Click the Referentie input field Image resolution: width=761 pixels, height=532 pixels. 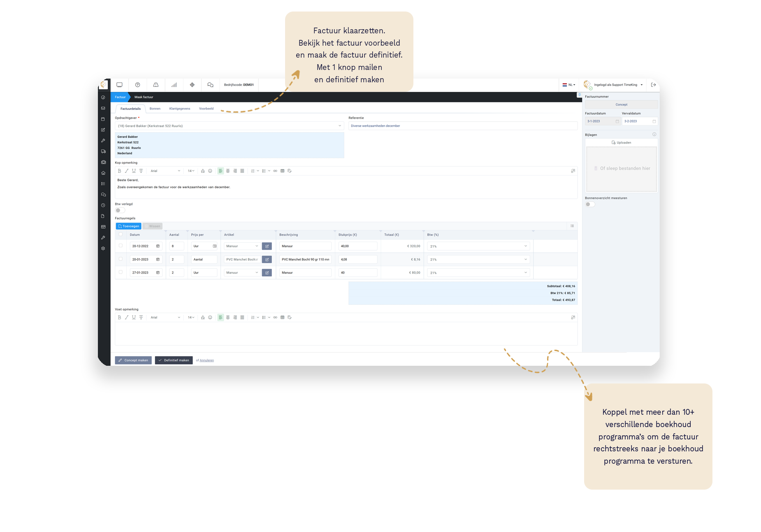coord(462,126)
